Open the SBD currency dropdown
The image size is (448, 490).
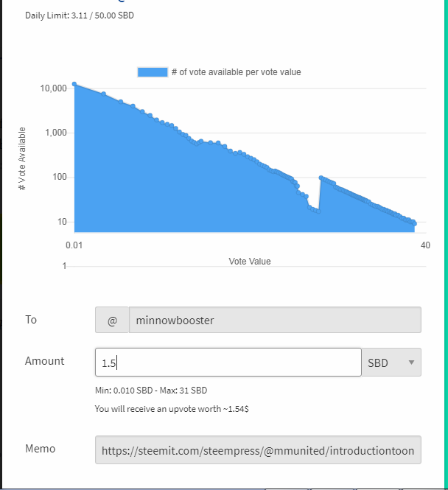point(391,363)
